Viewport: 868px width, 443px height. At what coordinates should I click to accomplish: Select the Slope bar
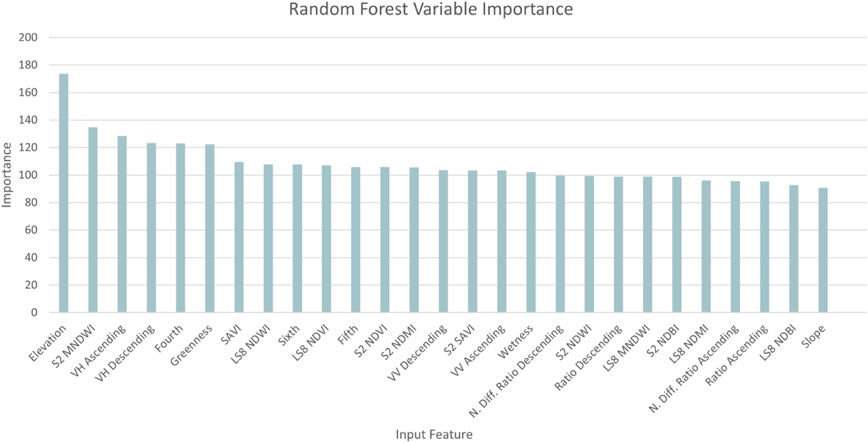click(x=823, y=250)
